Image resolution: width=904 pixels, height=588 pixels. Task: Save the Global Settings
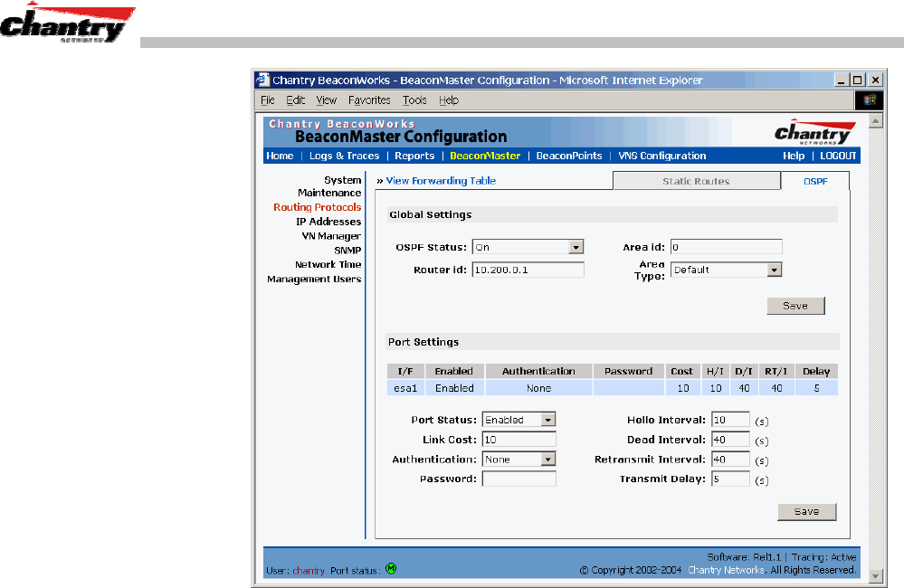[x=795, y=306]
